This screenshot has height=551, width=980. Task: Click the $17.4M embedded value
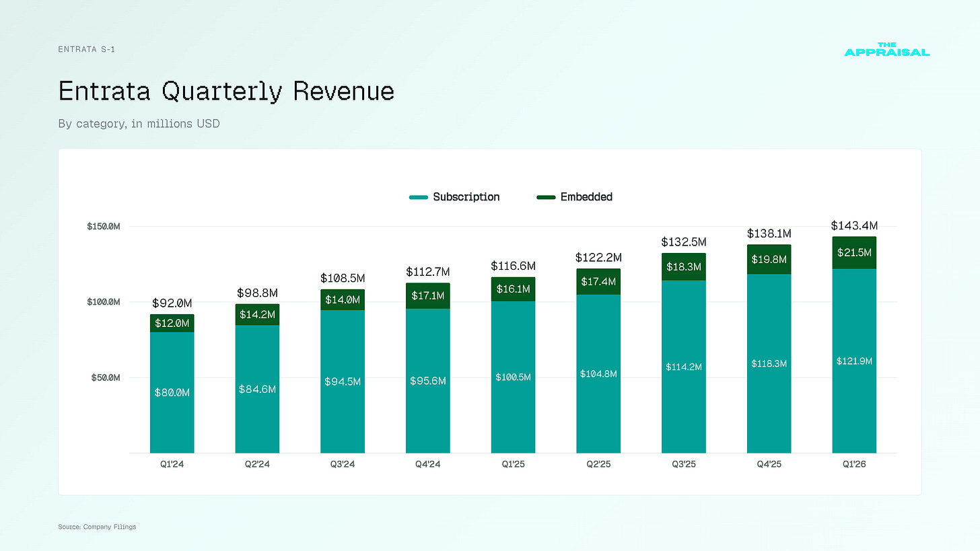(598, 282)
